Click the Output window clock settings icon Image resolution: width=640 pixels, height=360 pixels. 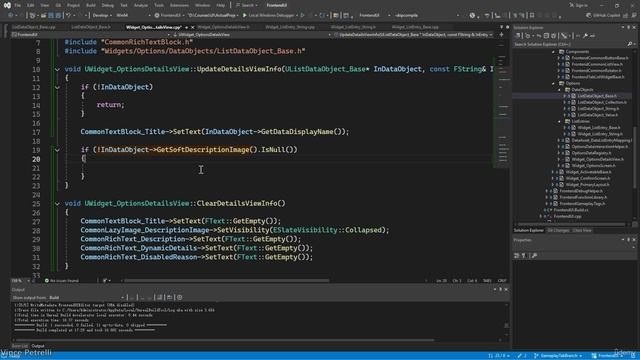[x=180, y=297]
